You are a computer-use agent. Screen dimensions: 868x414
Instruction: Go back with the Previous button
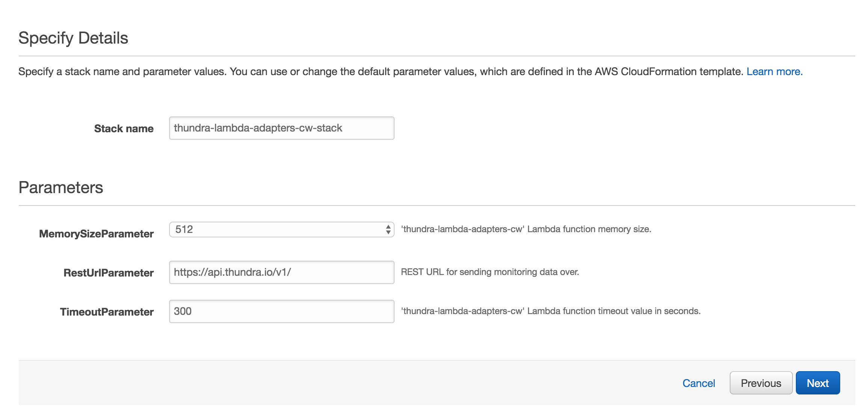click(761, 383)
